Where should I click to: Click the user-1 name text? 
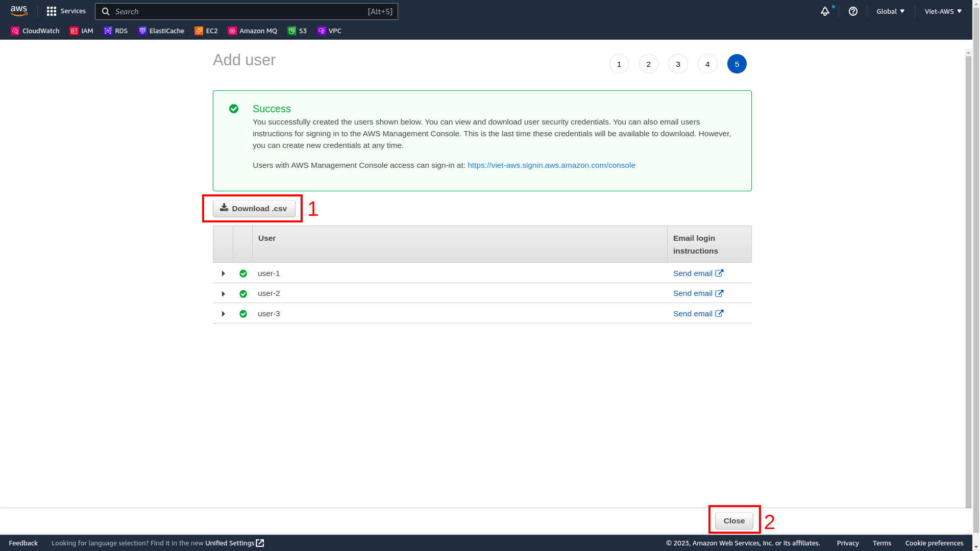(x=269, y=273)
